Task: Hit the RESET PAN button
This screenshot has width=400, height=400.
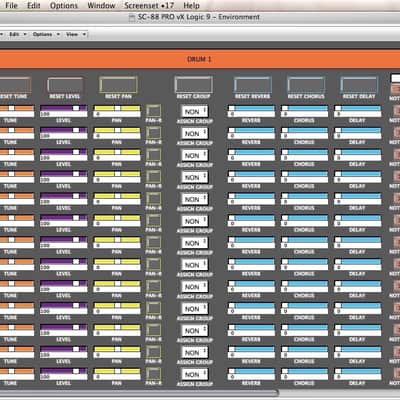Action: 118,85
